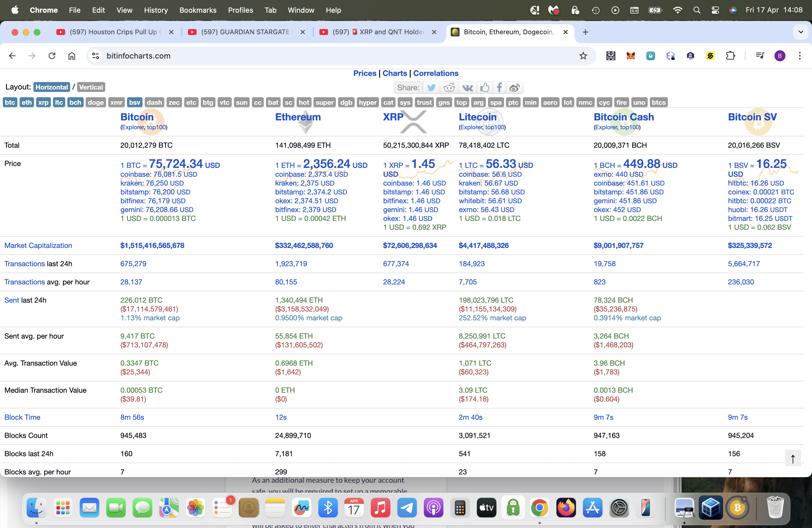Open Finder from the Dock
812x528 pixels.
[36, 508]
